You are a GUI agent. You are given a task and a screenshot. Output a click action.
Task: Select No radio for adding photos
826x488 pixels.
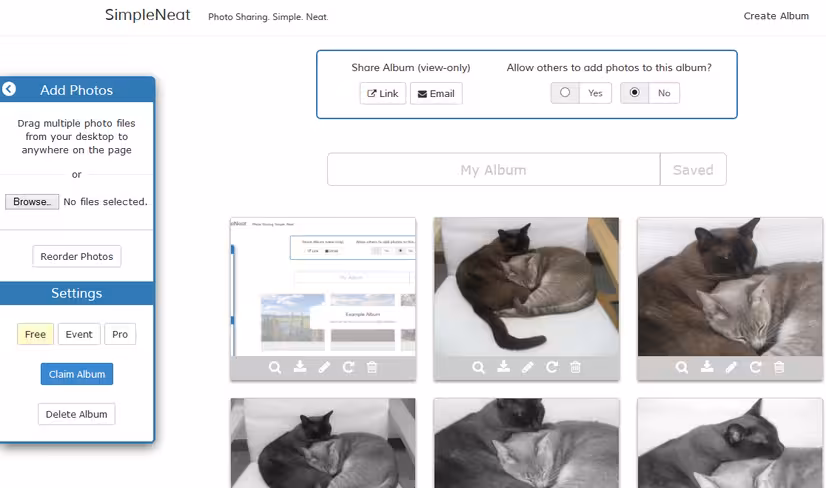coord(635,93)
